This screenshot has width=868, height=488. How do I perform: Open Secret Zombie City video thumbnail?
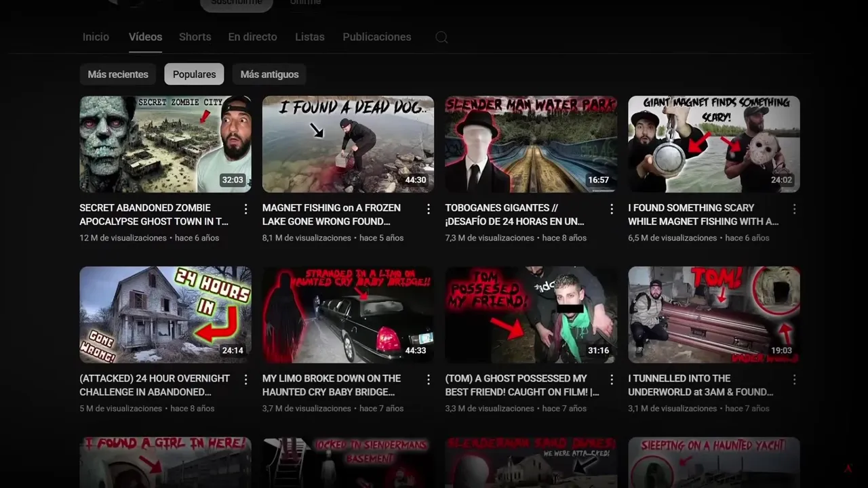coord(165,144)
